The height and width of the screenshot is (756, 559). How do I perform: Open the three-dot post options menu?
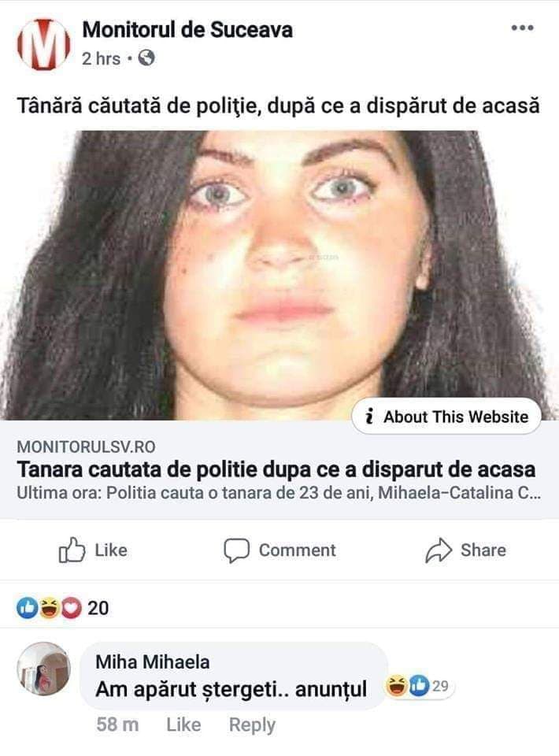(522, 28)
